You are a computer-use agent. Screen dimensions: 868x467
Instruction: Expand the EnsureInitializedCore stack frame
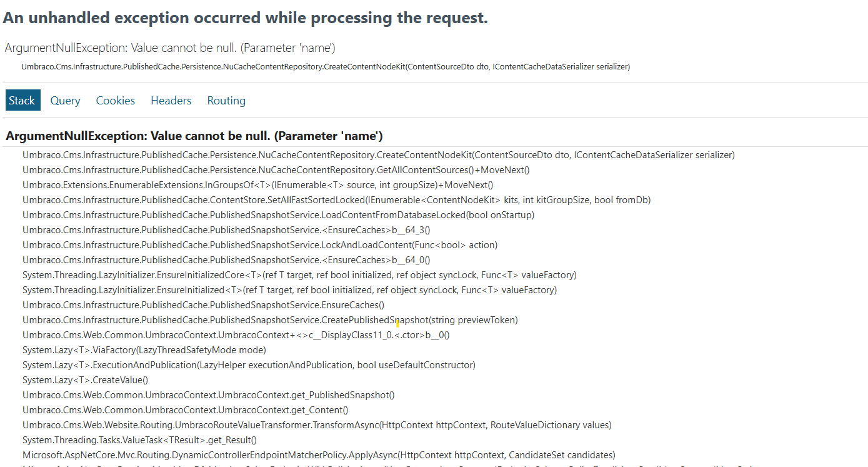(299, 275)
